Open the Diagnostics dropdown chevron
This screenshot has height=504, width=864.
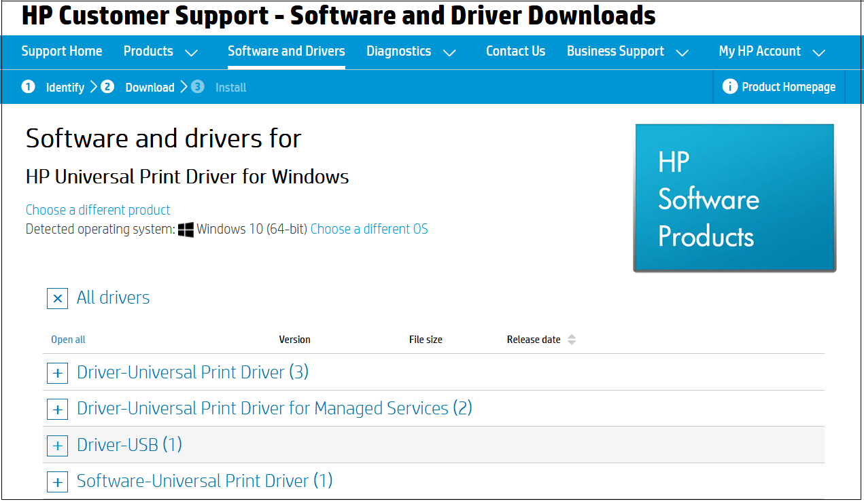[449, 52]
